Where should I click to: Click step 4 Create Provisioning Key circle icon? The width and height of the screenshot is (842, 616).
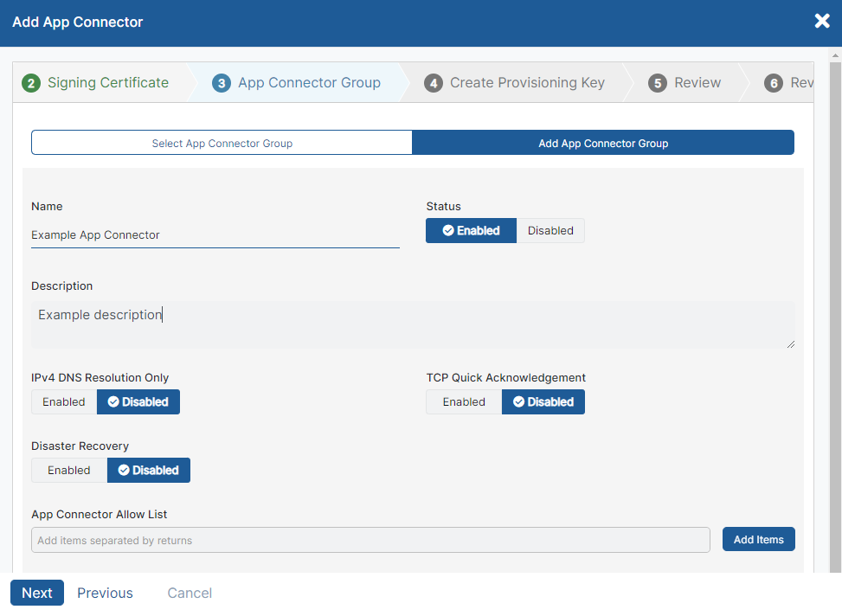[x=434, y=82]
